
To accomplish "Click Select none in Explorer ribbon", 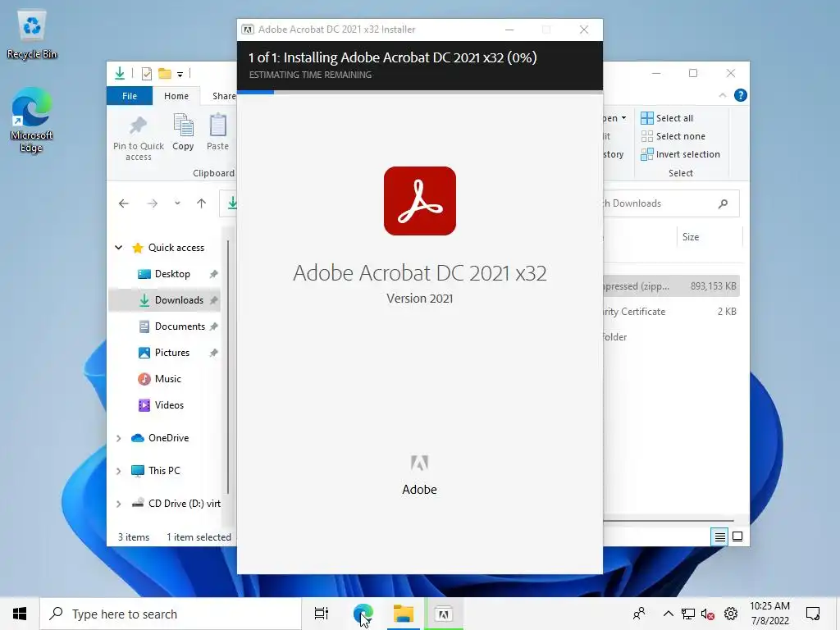I will pos(673,136).
